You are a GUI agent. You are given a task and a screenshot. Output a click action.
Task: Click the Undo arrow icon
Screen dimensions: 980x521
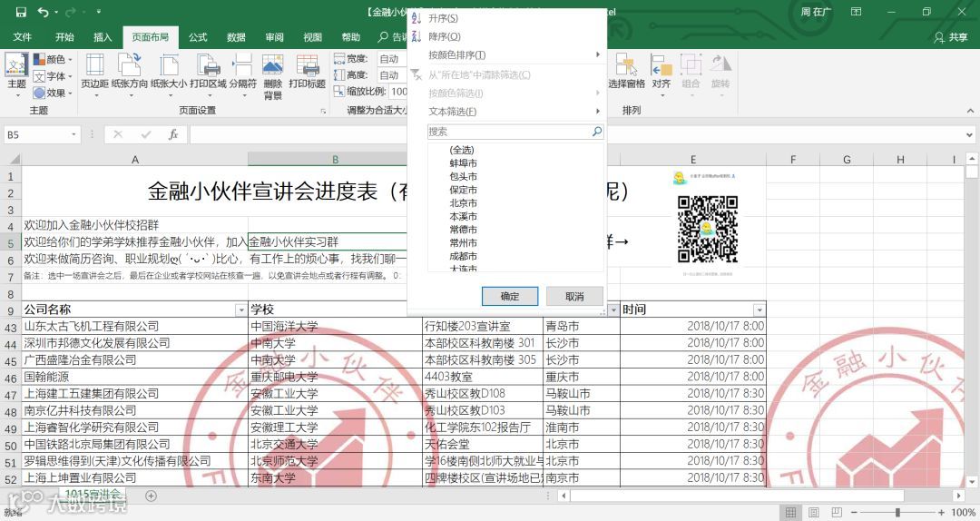tap(44, 12)
